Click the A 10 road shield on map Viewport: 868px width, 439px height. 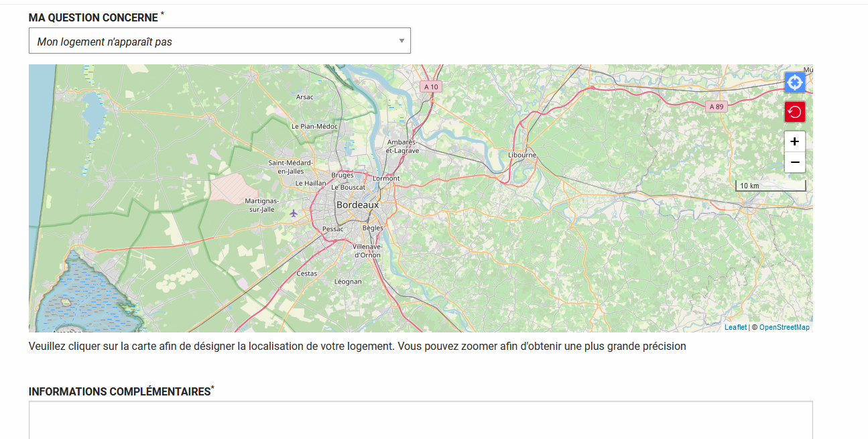pyautogui.click(x=431, y=87)
